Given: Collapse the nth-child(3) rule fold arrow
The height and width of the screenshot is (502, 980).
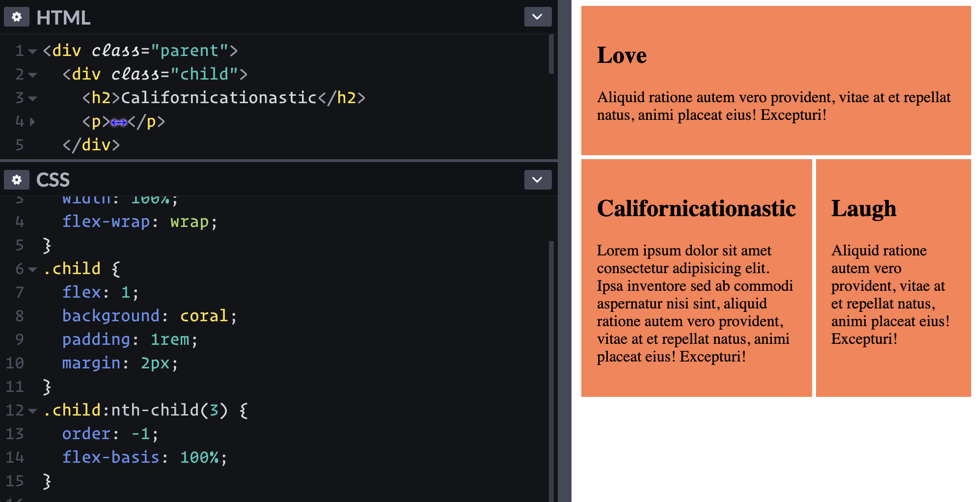Looking at the screenshot, I should 33,411.
